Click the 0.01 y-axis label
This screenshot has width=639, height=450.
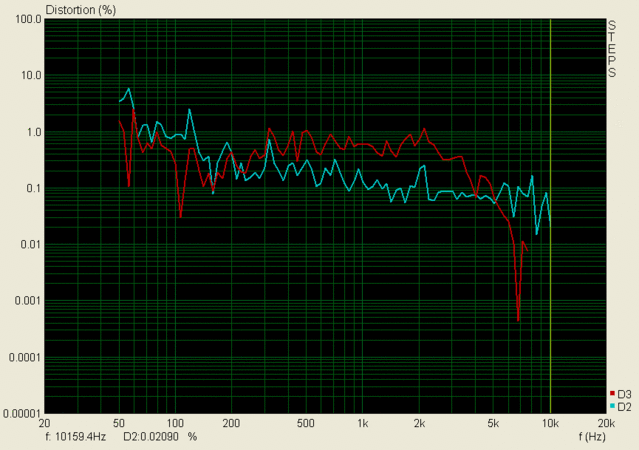pos(31,245)
